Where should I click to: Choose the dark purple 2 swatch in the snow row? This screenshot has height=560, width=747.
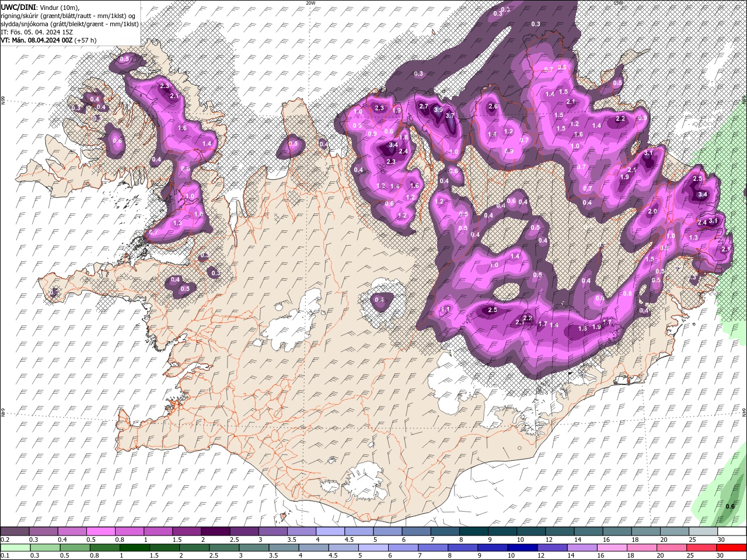[x=215, y=531]
